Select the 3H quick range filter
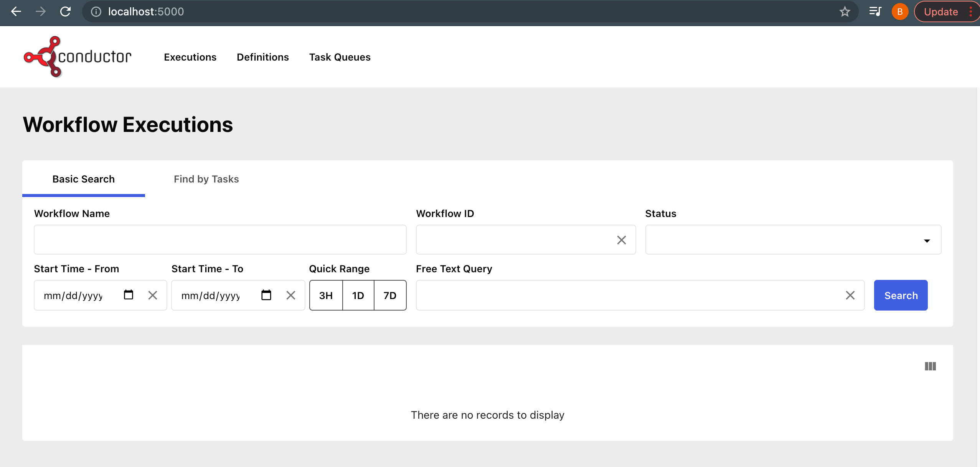Image resolution: width=980 pixels, height=467 pixels. [325, 295]
